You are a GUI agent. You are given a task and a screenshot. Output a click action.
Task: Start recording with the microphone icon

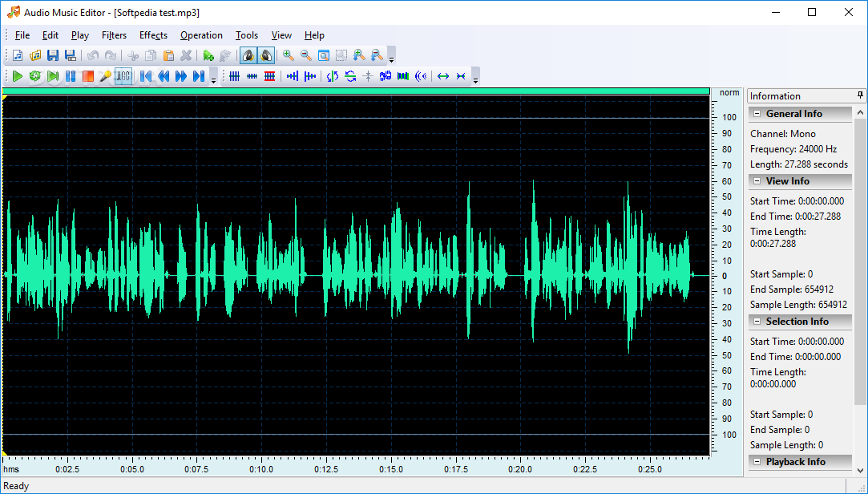(x=105, y=76)
